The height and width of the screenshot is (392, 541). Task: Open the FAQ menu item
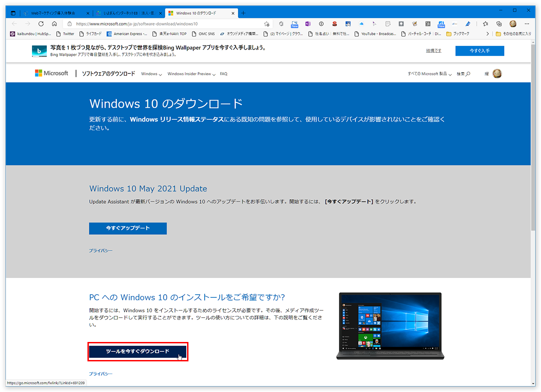click(224, 74)
